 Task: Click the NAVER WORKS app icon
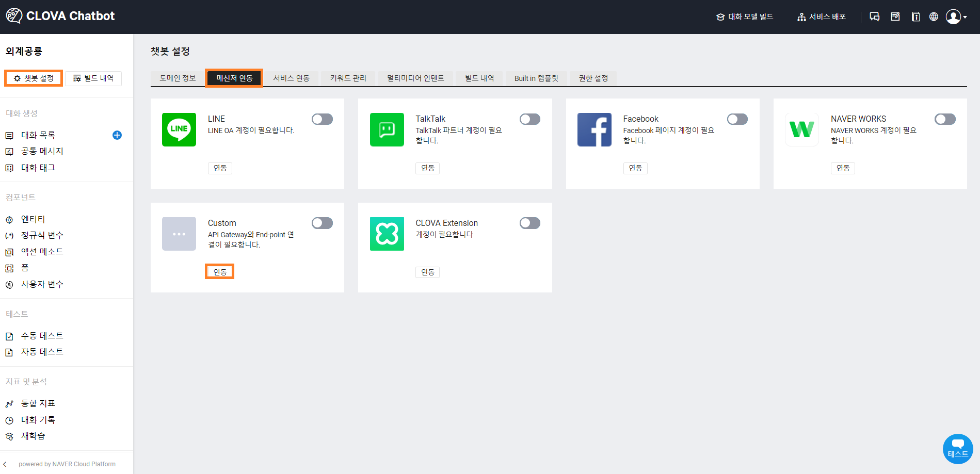point(802,129)
